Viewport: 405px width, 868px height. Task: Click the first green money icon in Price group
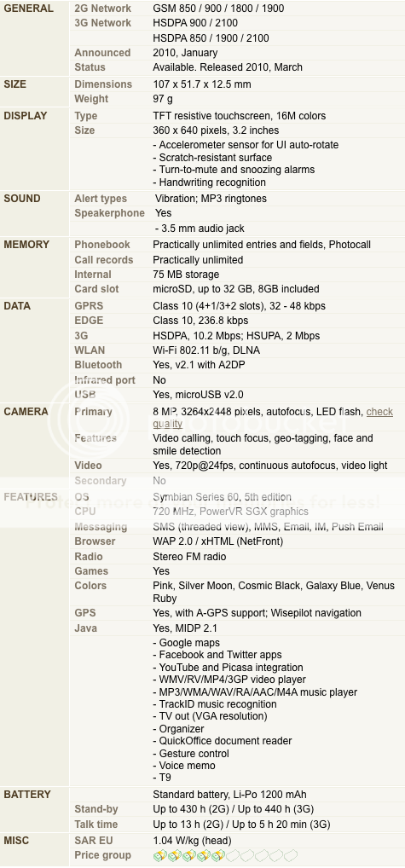160,856
